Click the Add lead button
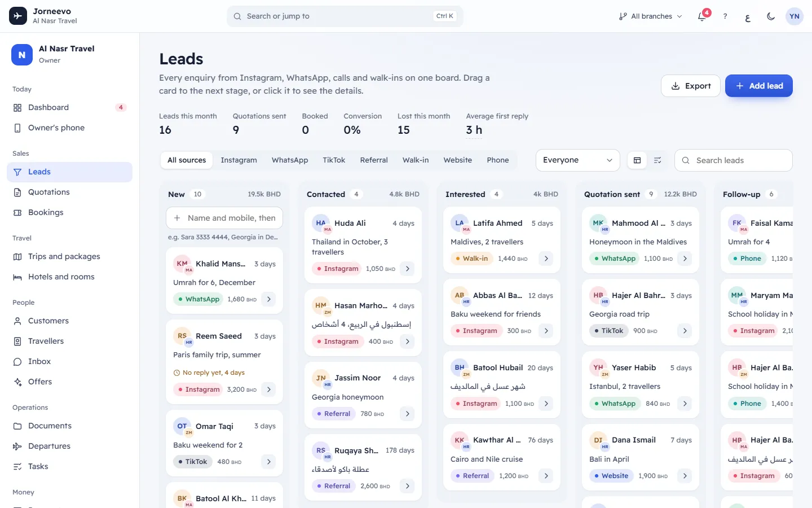 [759, 86]
